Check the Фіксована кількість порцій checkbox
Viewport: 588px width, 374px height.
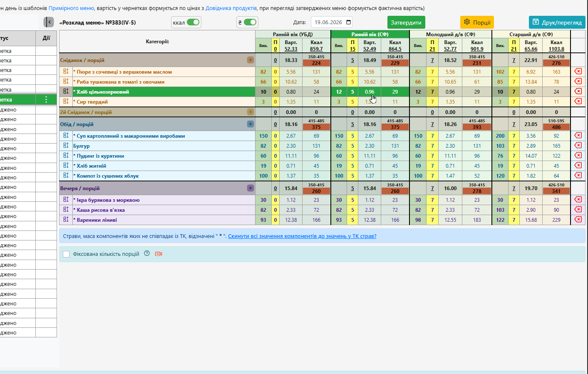pyautogui.click(x=66, y=254)
